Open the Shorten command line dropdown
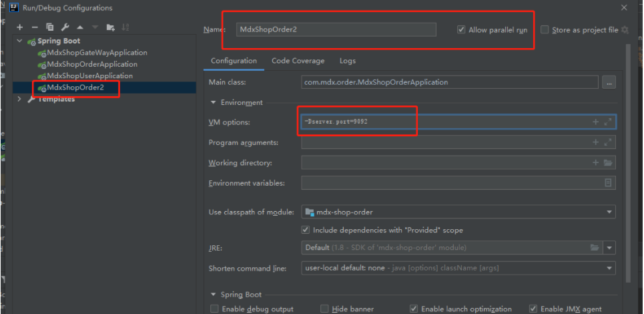 tap(609, 269)
